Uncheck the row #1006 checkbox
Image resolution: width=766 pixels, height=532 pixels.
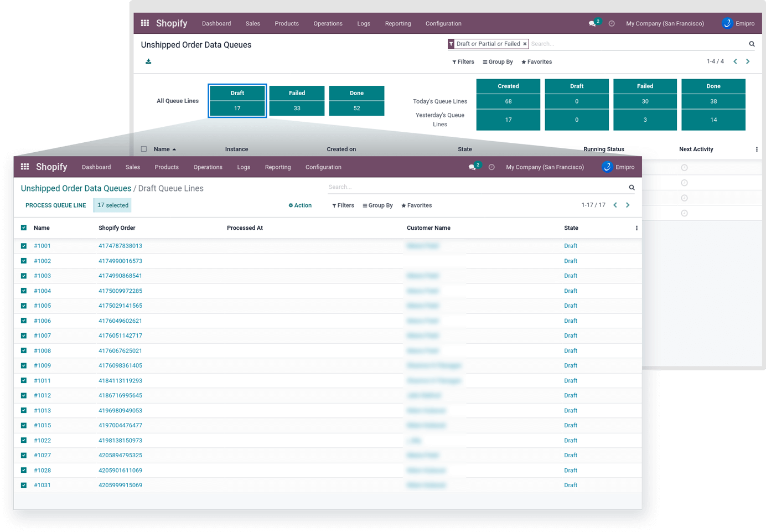(24, 321)
